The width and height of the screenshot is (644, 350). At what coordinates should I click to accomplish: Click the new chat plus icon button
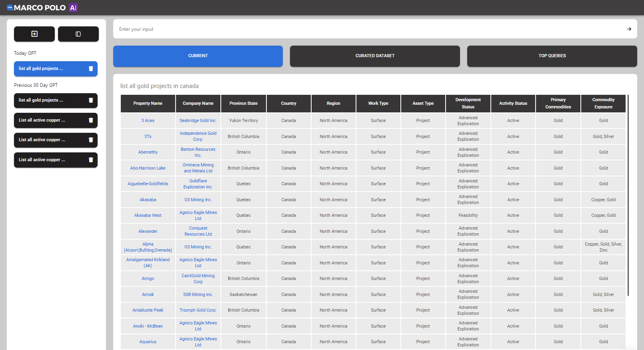(34, 34)
